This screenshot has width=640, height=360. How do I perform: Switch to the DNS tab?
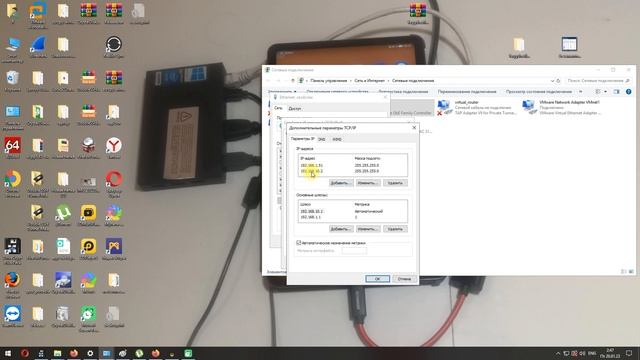click(x=322, y=139)
